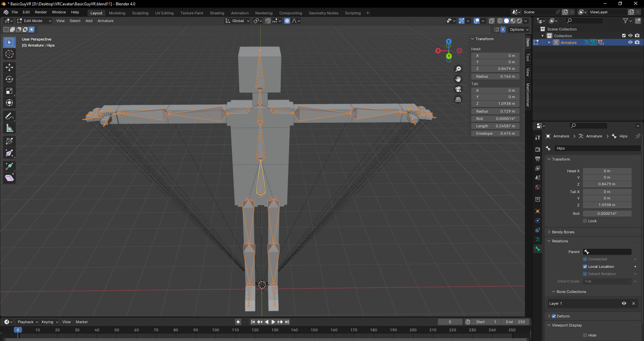This screenshot has width=644, height=341.
Task: Activate the Cursor tool
Action: click(x=9, y=54)
